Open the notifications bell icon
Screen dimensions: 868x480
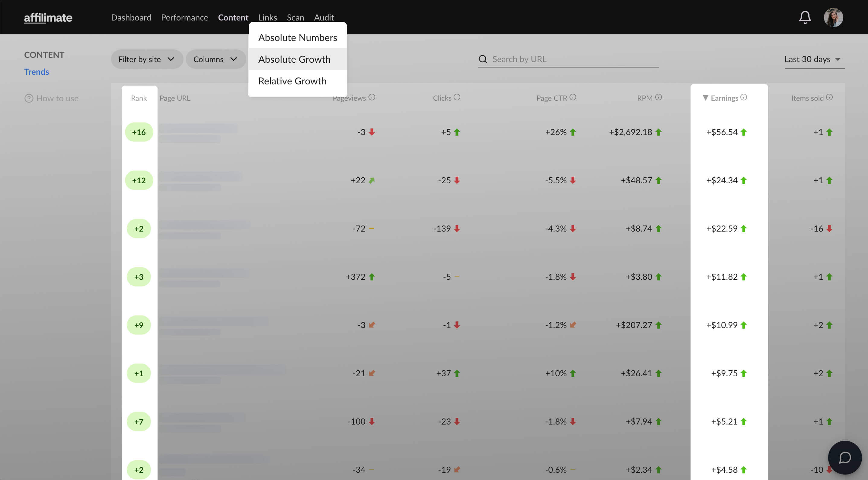tap(805, 17)
